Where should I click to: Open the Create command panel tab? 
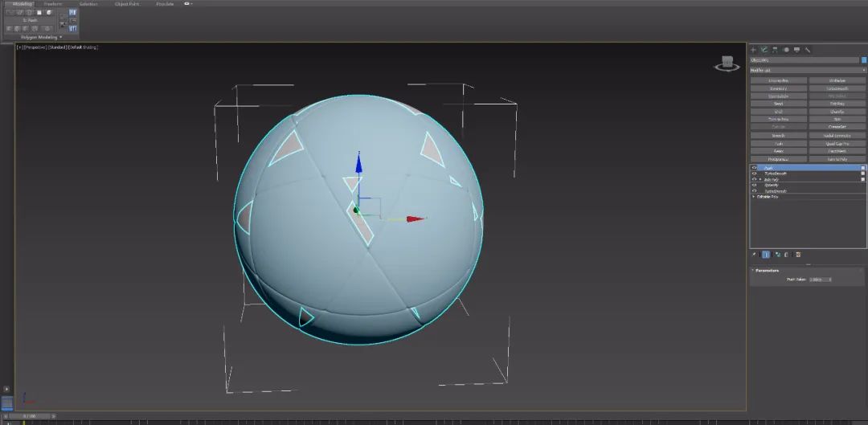point(753,50)
